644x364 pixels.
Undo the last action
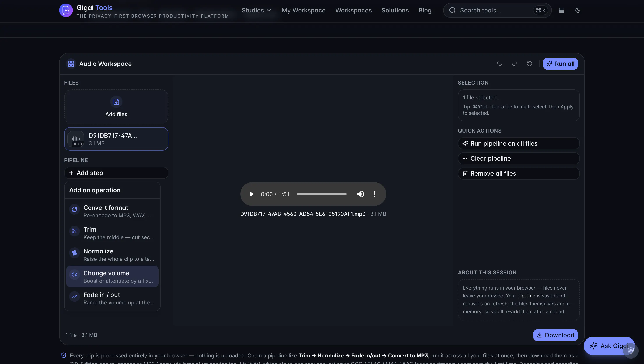pyautogui.click(x=499, y=64)
